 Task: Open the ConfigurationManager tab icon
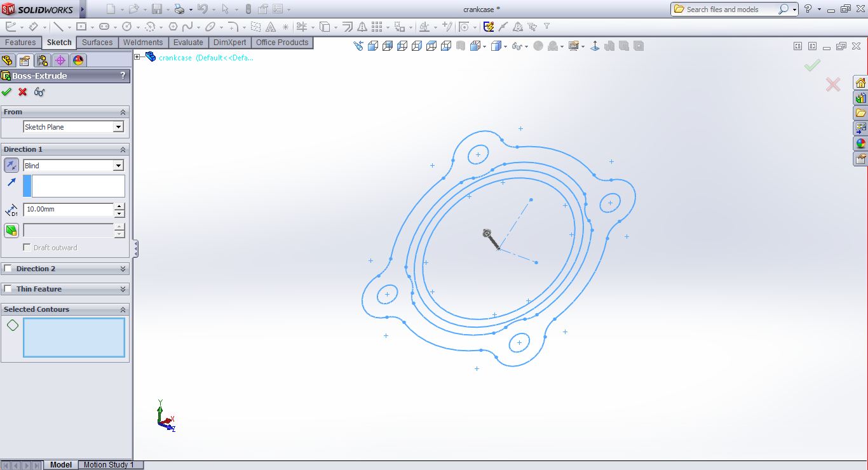pos(43,60)
